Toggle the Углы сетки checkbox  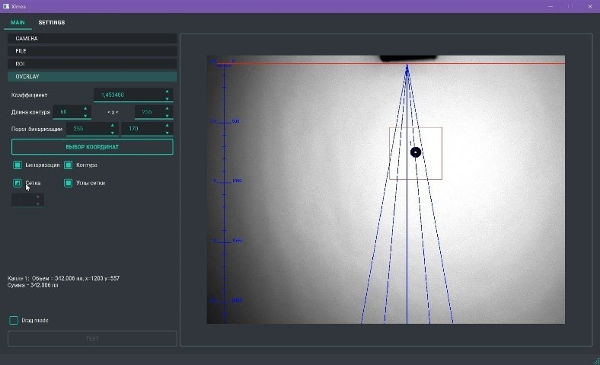[x=68, y=183]
